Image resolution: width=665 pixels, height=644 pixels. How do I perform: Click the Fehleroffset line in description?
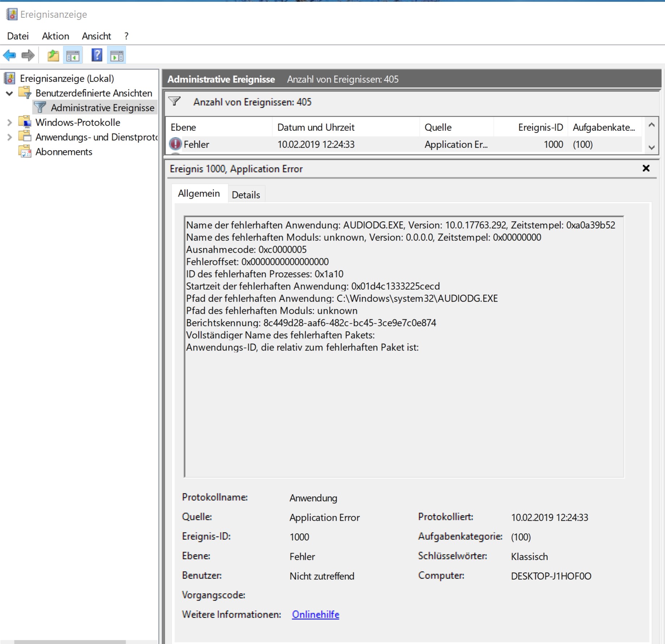coord(257,261)
